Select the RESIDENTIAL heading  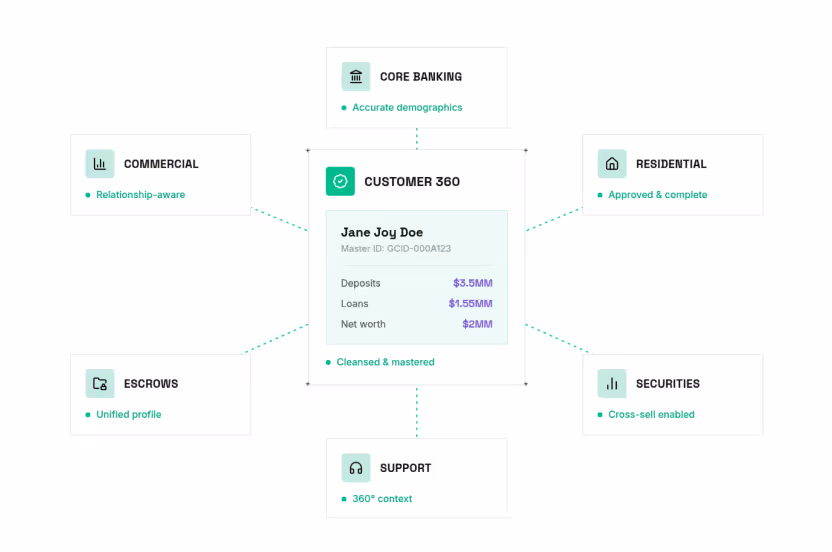coord(671,164)
